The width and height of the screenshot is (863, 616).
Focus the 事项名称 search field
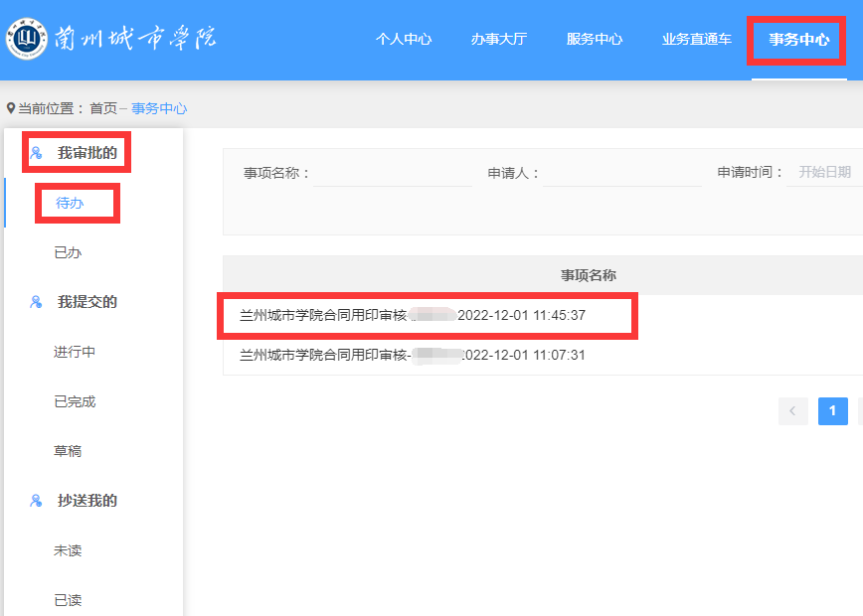[393, 173]
